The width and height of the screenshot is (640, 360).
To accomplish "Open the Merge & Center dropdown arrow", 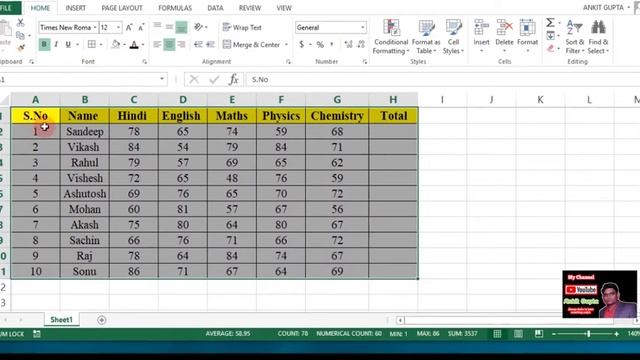I will coord(286,44).
